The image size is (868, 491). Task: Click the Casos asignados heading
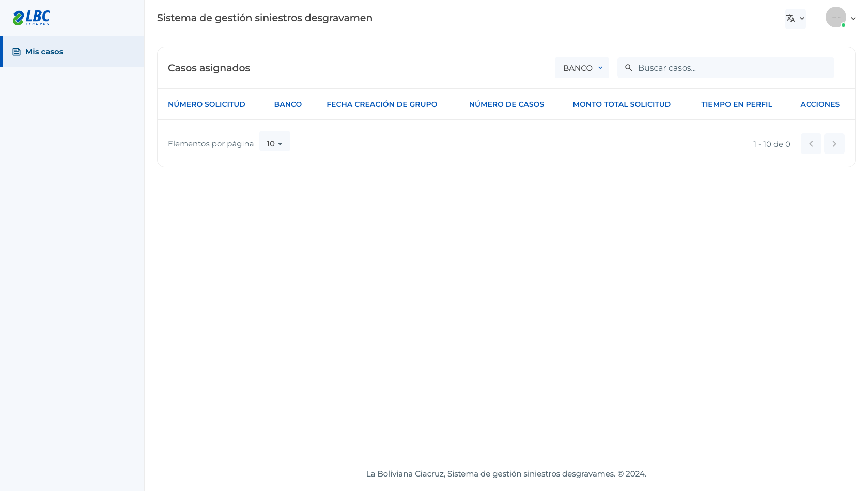point(209,68)
